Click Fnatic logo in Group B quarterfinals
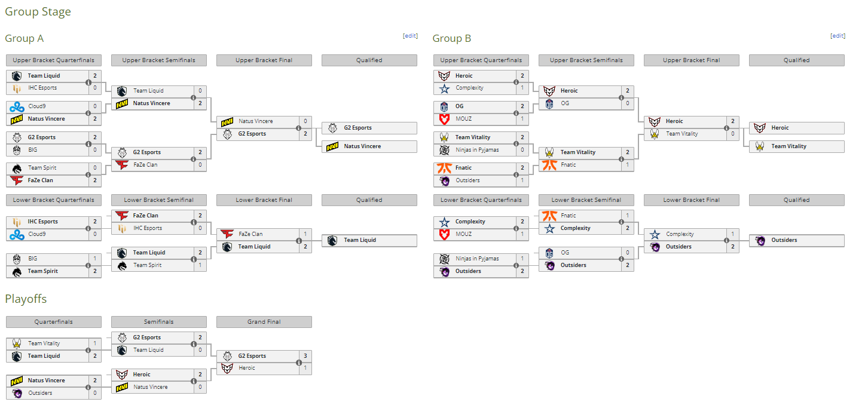The image size is (868, 408). (444, 168)
